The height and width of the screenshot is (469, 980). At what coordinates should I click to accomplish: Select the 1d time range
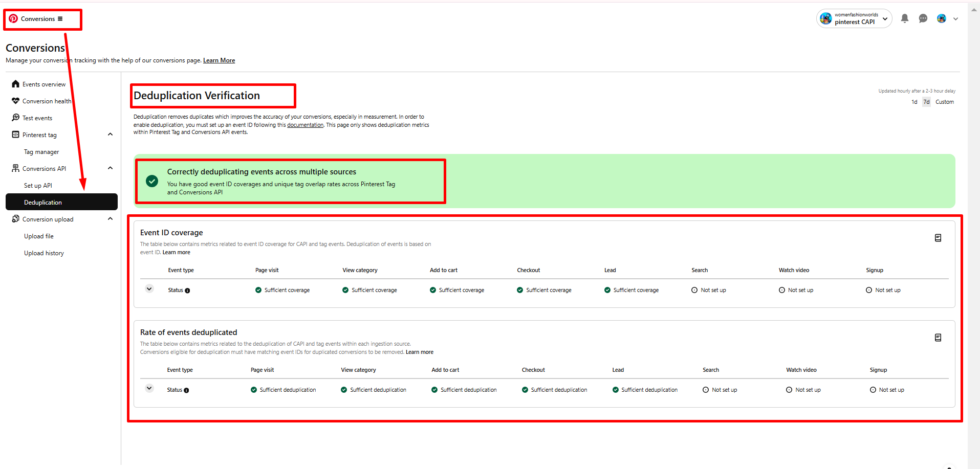[x=914, y=102]
